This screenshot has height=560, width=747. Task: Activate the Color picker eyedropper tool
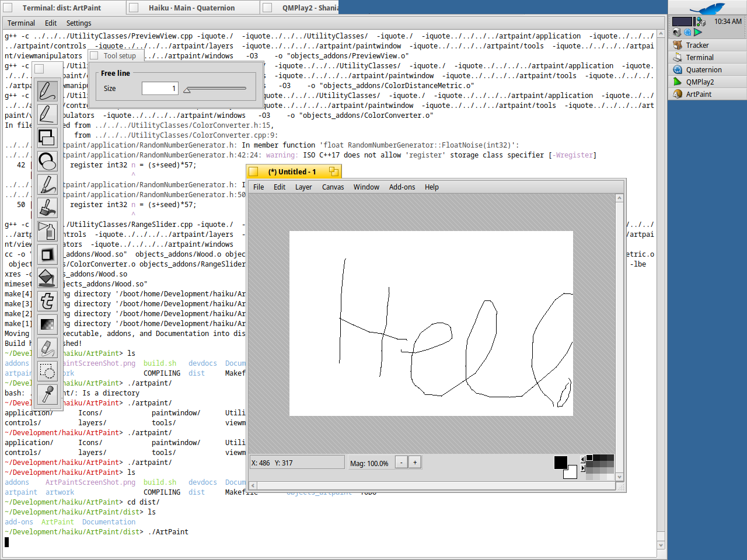(47, 394)
